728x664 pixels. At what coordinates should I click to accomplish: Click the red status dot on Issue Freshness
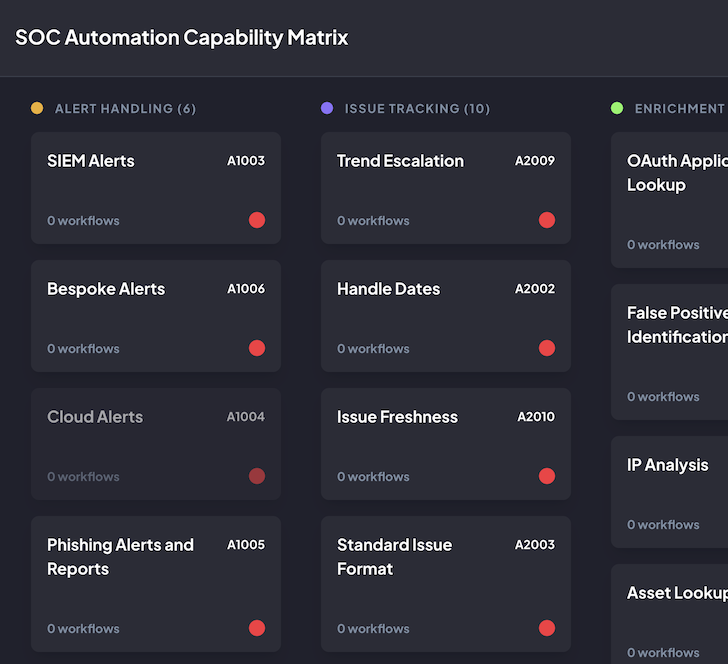coord(547,476)
